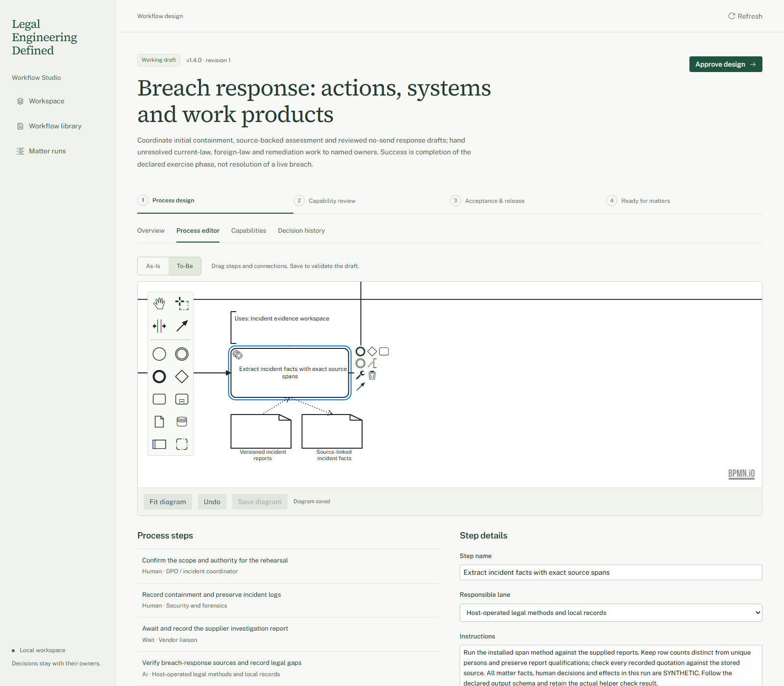Create a gateway diamond from palette
The width and height of the screenshot is (784, 686).
(182, 376)
